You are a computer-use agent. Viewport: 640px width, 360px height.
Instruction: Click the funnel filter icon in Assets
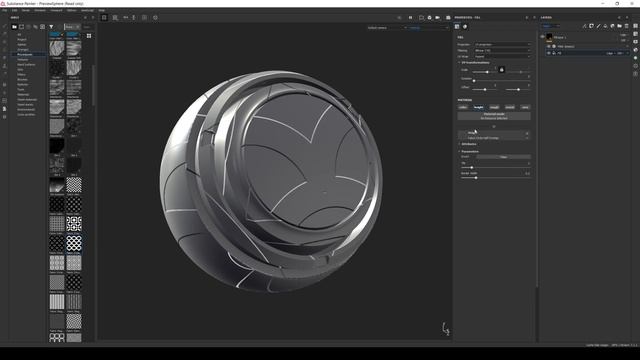tap(51, 27)
